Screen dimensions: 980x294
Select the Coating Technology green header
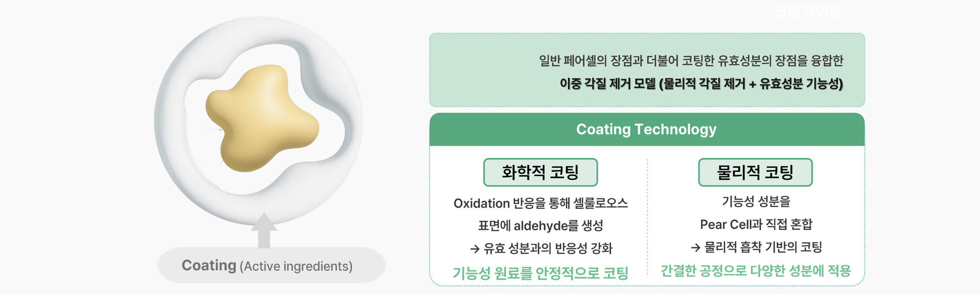[x=646, y=130]
